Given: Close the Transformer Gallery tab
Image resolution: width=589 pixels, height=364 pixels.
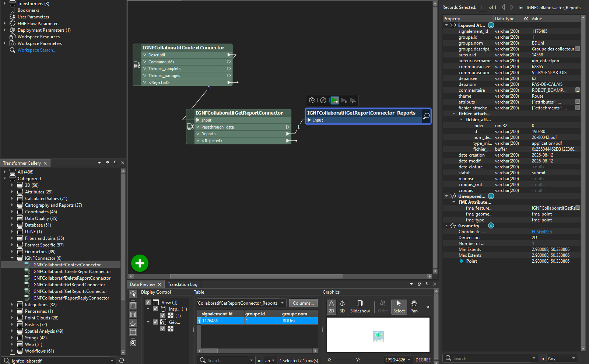Looking at the screenshot, I should point(45,163).
